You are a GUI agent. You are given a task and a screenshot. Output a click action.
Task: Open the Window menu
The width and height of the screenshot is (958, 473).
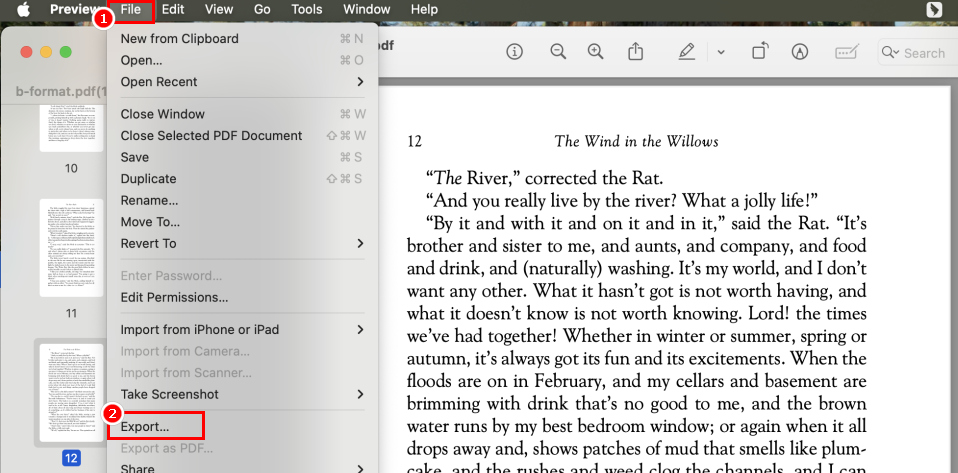click(x=367, y=9)
